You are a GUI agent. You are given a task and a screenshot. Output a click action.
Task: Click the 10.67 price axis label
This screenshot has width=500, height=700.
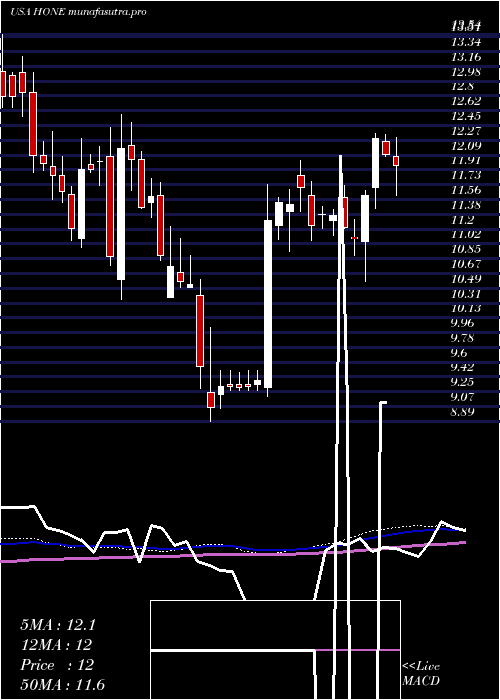[466, 263]
